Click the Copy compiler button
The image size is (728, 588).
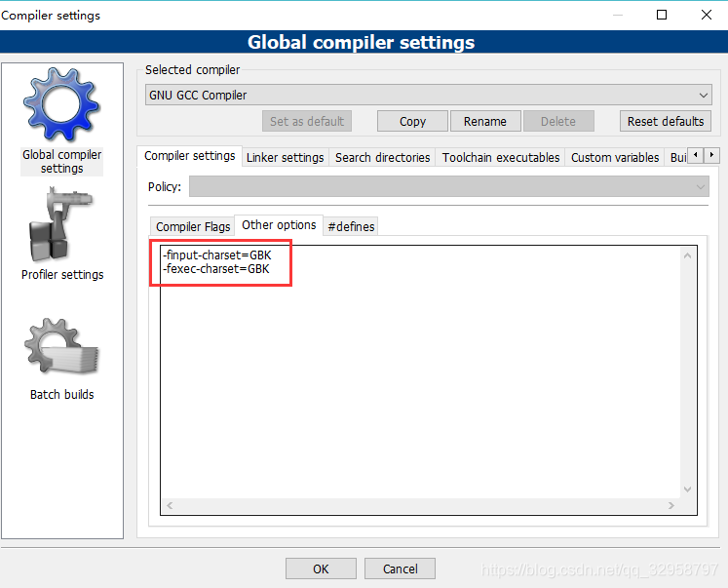412,121
